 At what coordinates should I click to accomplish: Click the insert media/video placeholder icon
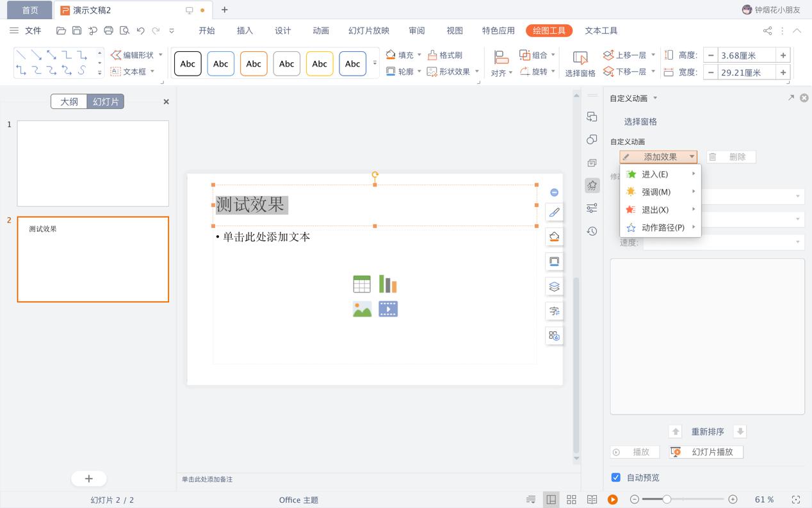(388, 309)
